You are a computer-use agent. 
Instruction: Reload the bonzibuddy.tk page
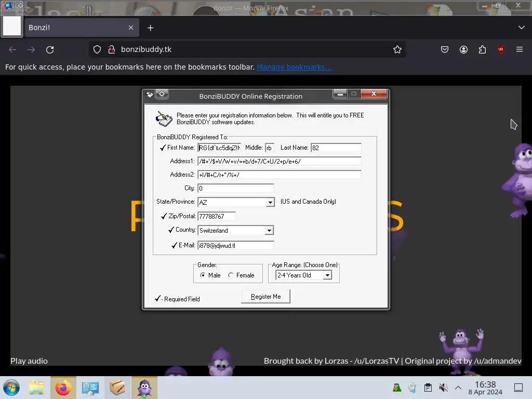tap(50, 49)
